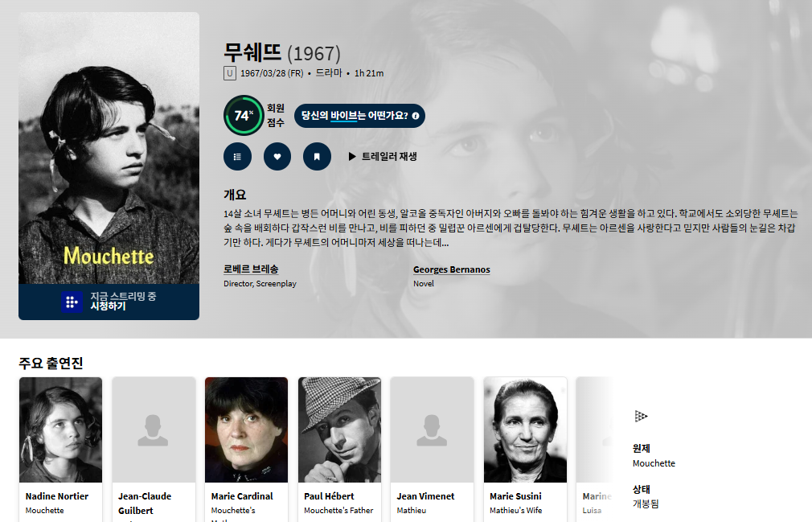Open the '당신의 바이브는 어떤가요?' button
The width and height of the screenshot is (812, 522).
(x=359, y=116)
